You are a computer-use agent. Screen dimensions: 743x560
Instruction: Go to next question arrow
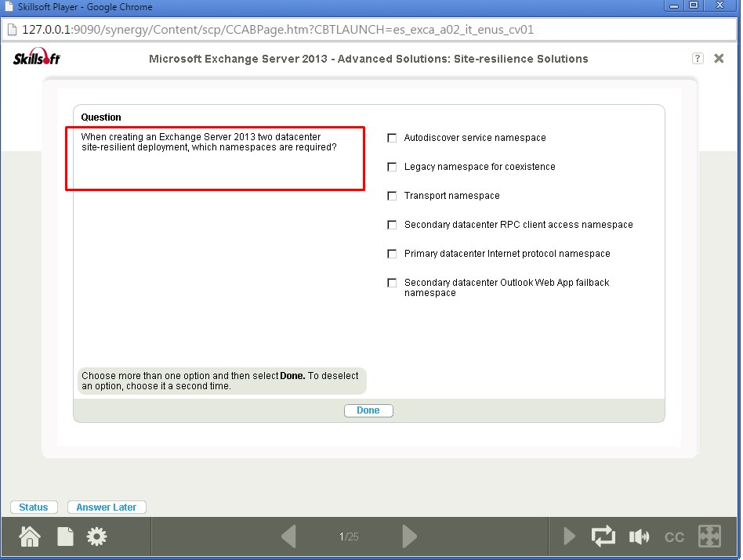[410, 537]
